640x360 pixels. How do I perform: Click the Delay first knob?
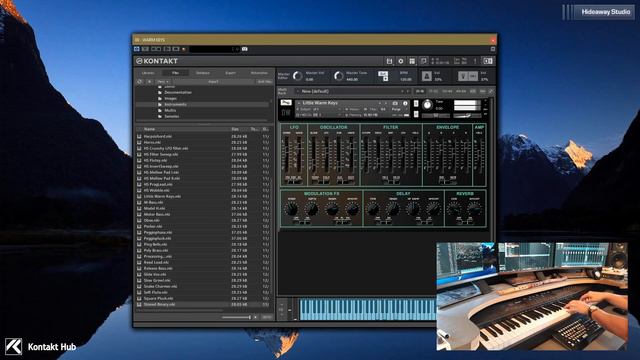click(x=372, y=209)
